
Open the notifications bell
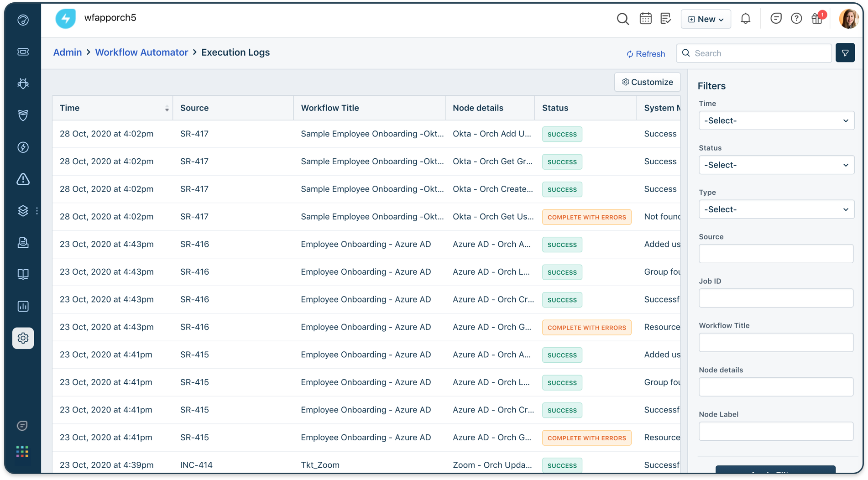[x=745, y=19]
